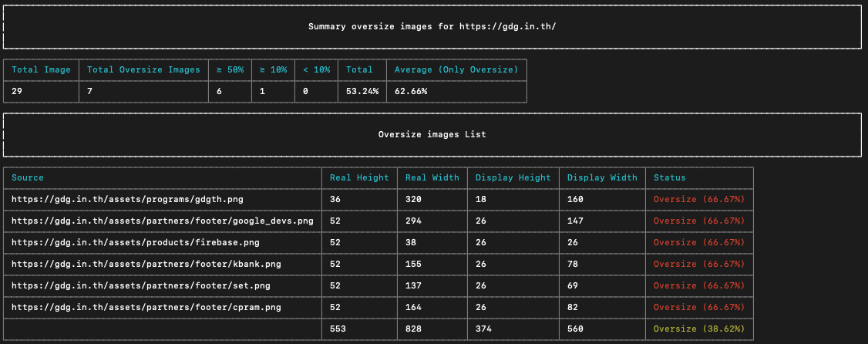Select the Real Height column header
868x344 pixels.
359,177
